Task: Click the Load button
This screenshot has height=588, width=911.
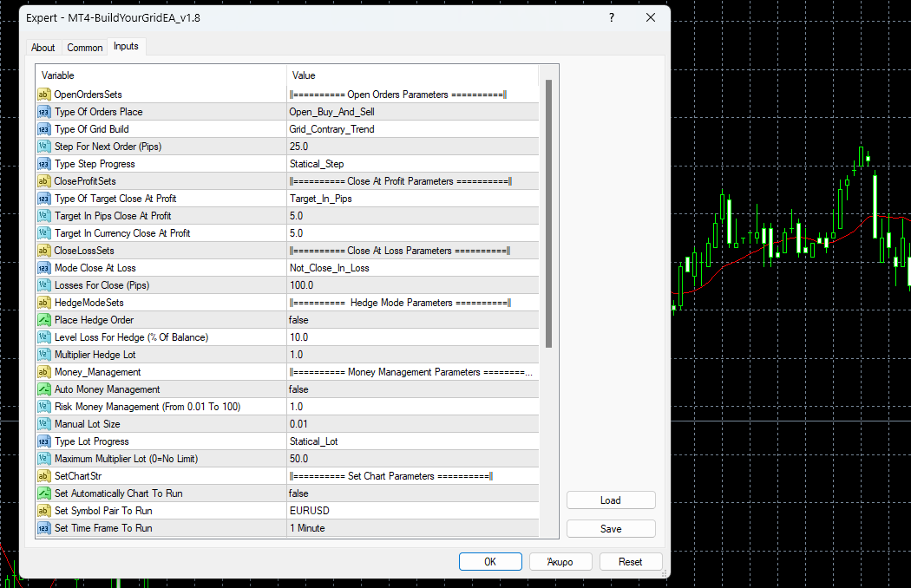Action: click(x=611, y=500)
